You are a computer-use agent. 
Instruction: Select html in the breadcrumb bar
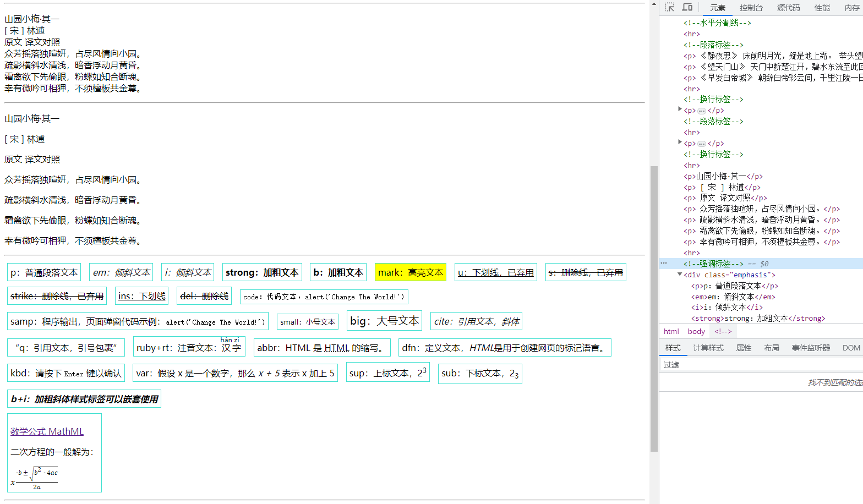click(x=671, y=331)
